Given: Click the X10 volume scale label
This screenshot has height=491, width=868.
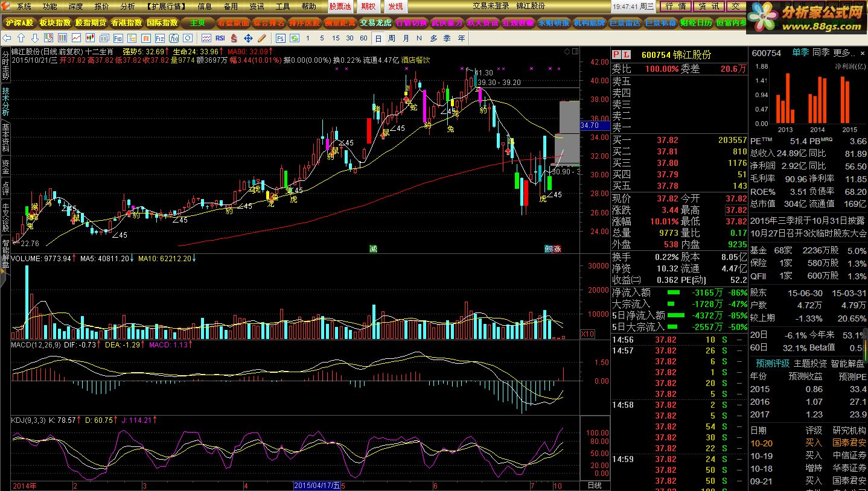Looking at the screenshot, I should pos(587,334).
